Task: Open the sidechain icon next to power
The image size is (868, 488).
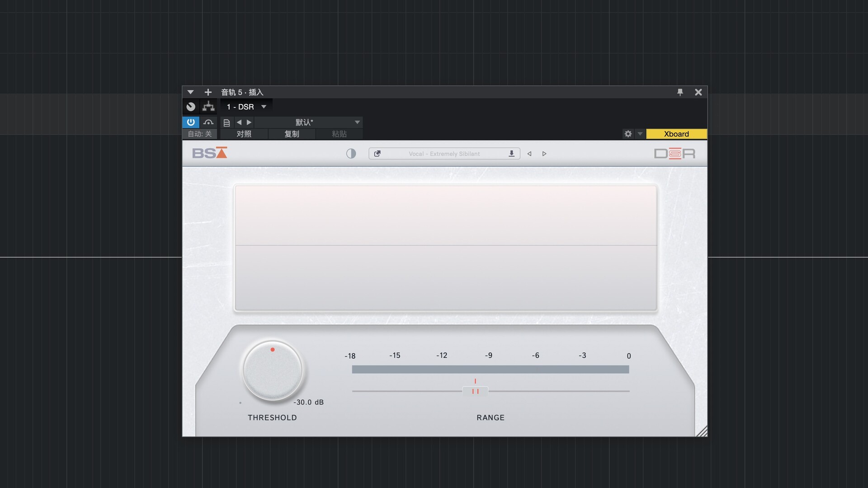Action: pyautogui.click(x=208, y=122)
